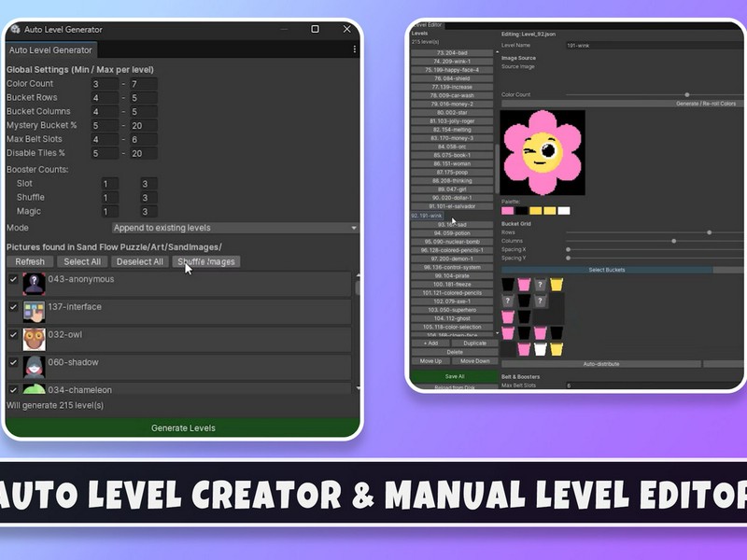Select the yellow bucket in the top grid row

click(556, 285)
